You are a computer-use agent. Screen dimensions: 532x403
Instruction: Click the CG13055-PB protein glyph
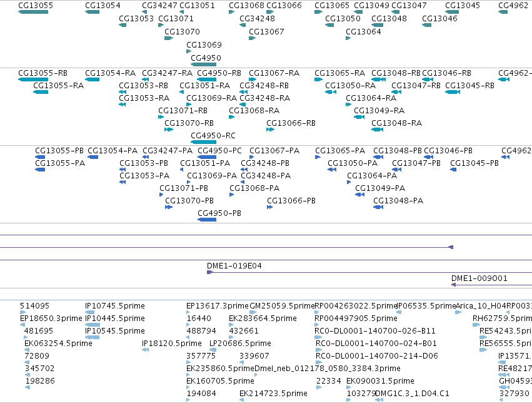pyautogui.click(x=40, y=157)
